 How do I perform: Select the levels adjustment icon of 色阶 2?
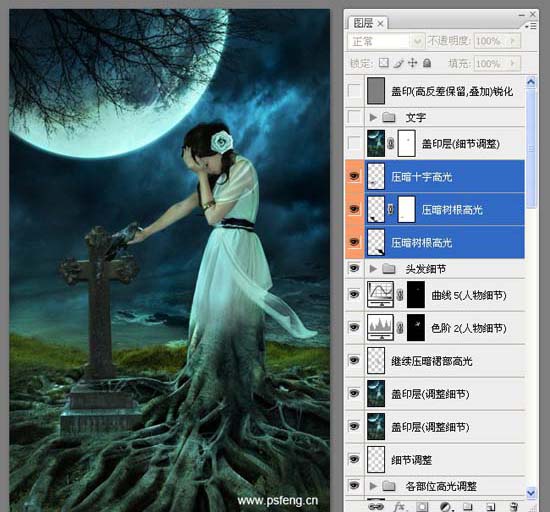click(x=380, y=328)
